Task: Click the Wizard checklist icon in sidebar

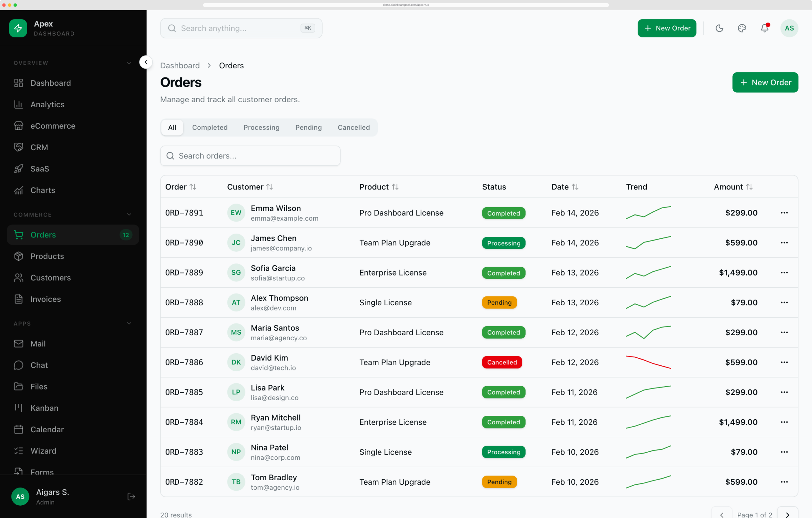Action: [x=18, y=451]
